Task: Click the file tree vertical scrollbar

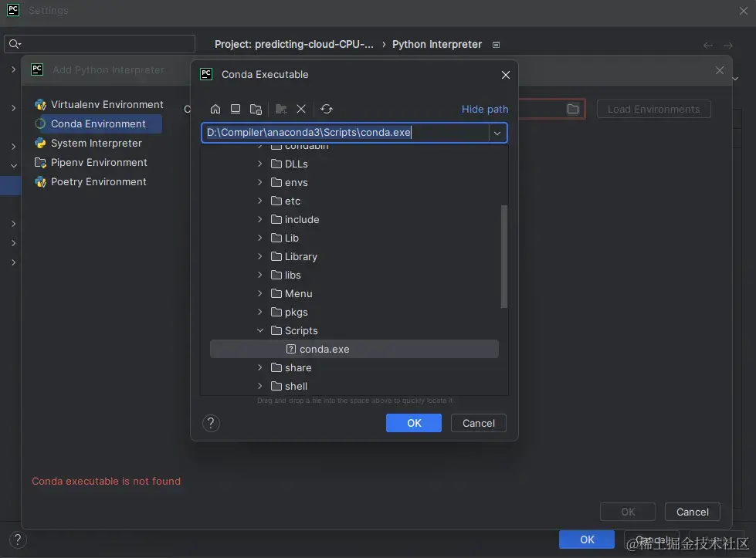Action: coord(503,256)
